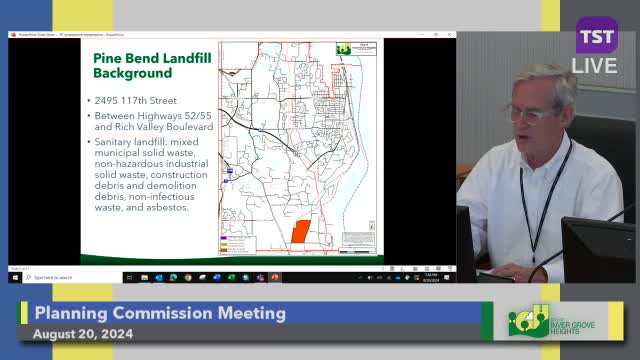Click the Between Highways 52/55 bullet
The width and height of the screenshot is (640, 360).
pyautogui.click(x=153, y=121)
